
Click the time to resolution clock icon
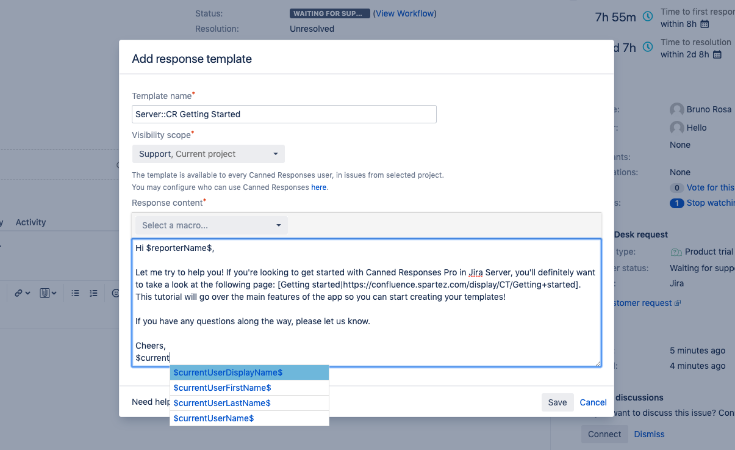pyautogui.click(x=648, y=46)
